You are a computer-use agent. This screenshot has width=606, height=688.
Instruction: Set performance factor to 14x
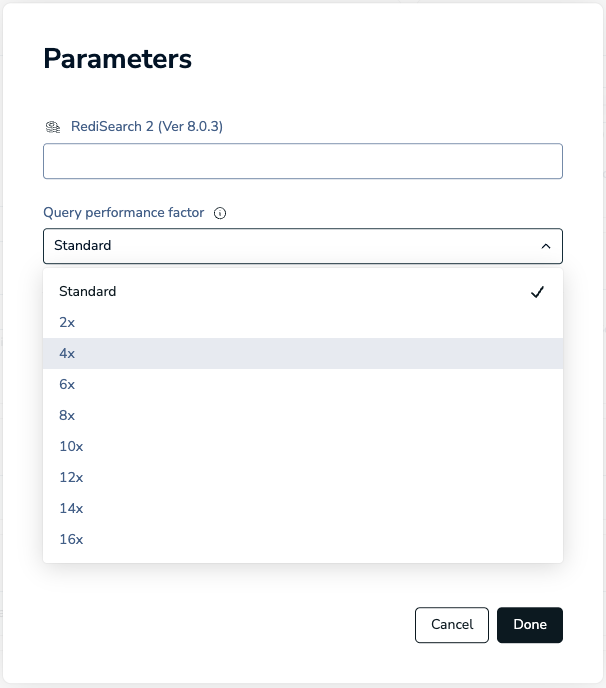71,509
